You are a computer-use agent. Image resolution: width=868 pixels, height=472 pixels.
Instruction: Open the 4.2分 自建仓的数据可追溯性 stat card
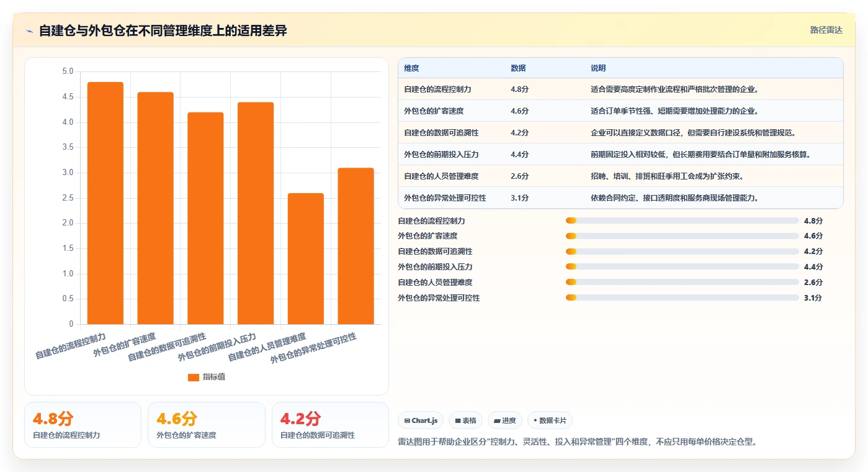330,425
